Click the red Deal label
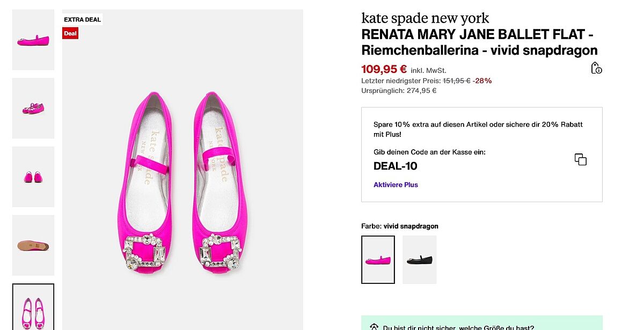Screen dimensions: 644x330 pyautogui.click(x=70, y=33)
